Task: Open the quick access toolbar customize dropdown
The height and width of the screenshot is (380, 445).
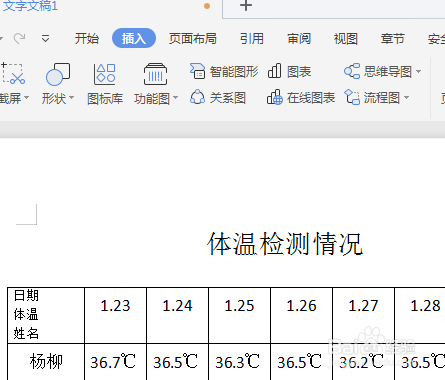Action: click(x=45, y=39)
